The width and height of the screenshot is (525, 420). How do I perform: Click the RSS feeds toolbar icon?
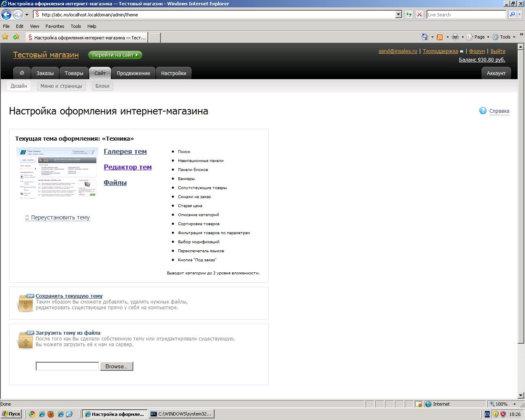[x=440, y=37]
